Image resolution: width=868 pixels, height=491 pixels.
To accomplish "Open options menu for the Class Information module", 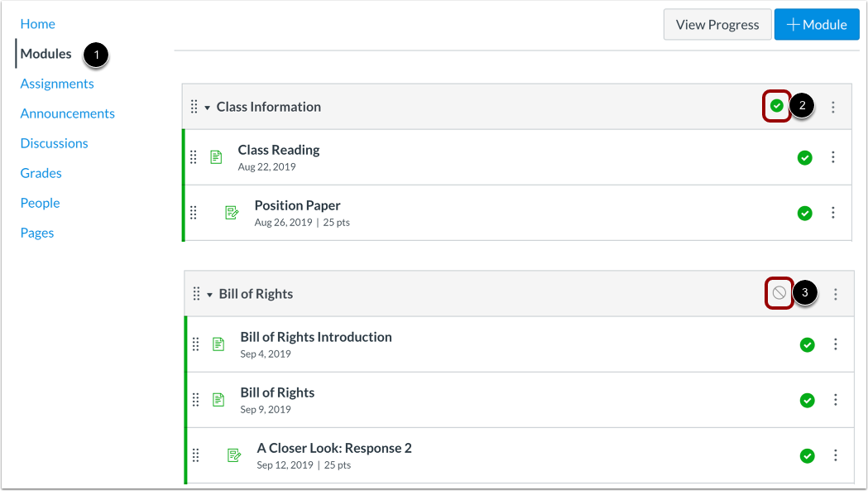I will [x=833, y=106].
